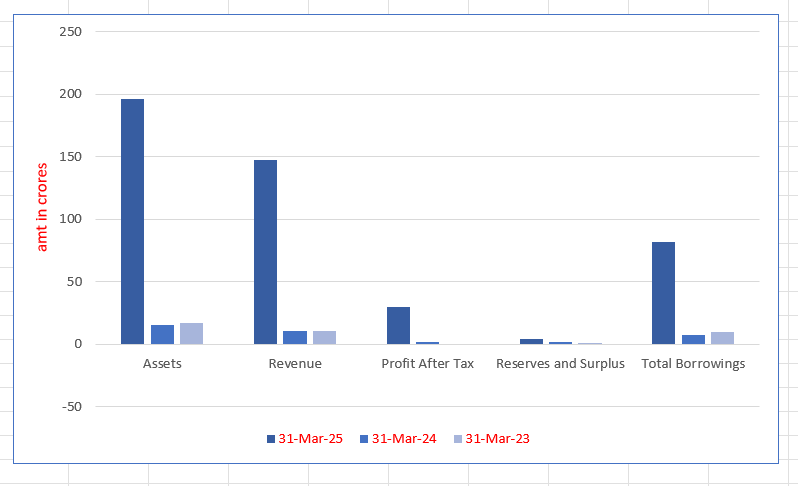Pick the Assets 31-Mar-23 light bar
The image size is (798, 486).
[191, 334]
